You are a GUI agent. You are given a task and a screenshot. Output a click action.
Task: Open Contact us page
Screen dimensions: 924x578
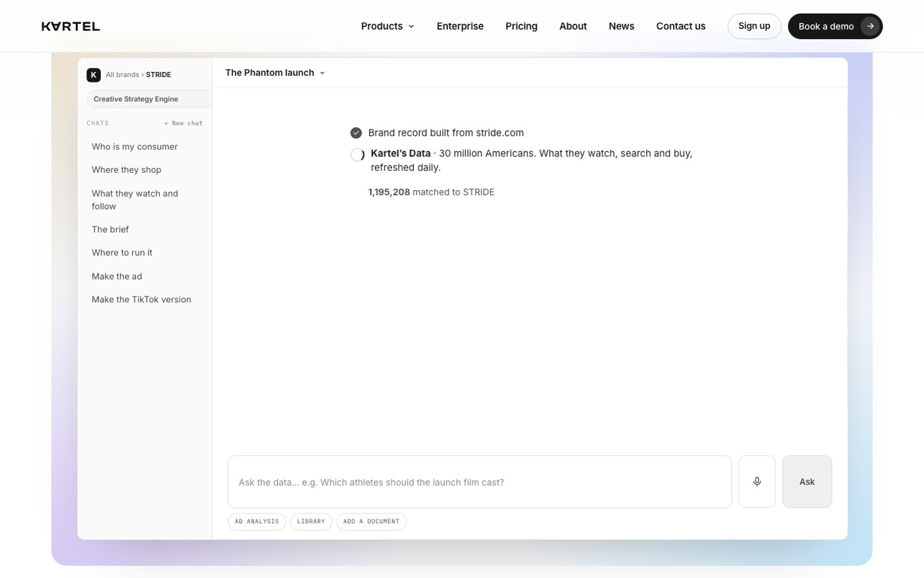click(680, 26)
